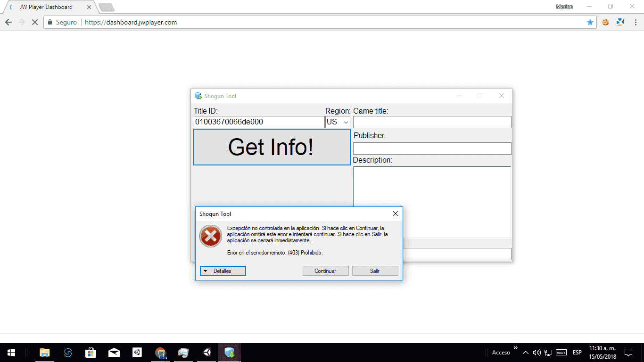Screen dimensions: 644x362
Task: Click the browser forward arrow
Action: tap(21, 22)
